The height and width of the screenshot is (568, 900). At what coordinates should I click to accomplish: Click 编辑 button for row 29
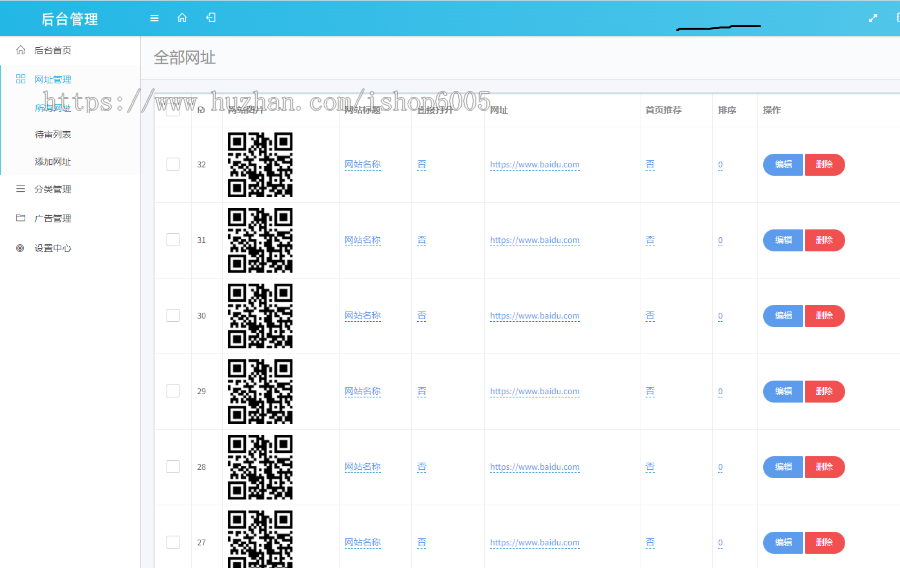coord(783,391)
